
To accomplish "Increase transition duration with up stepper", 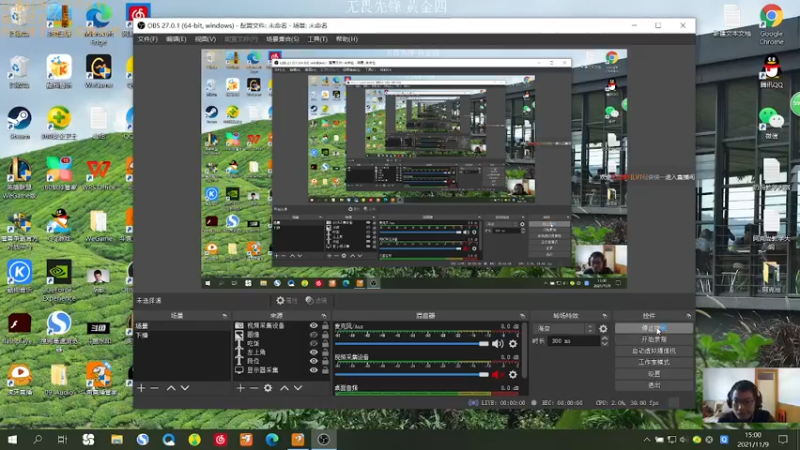I will pos(605,338).
